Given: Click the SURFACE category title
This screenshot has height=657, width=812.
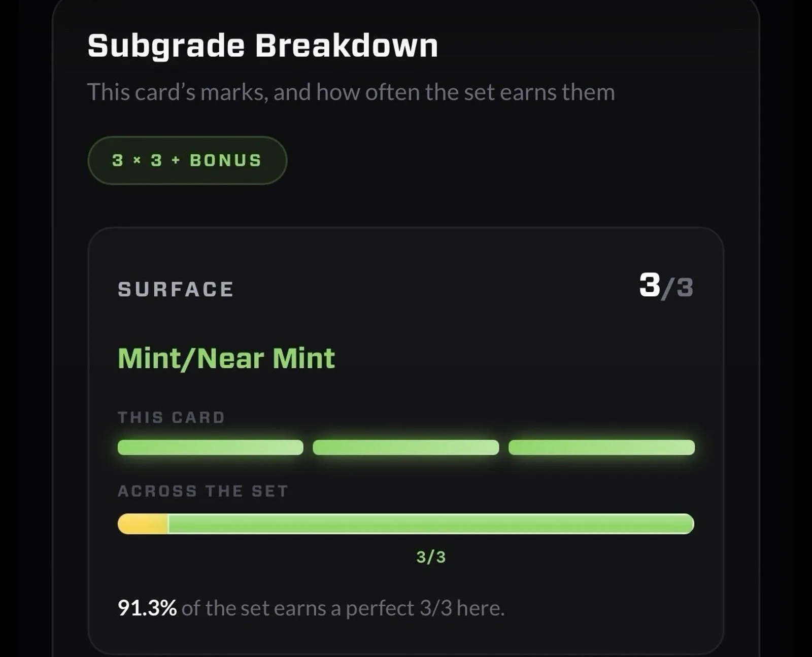Looking at the screenshot, I should pos(176,290).
